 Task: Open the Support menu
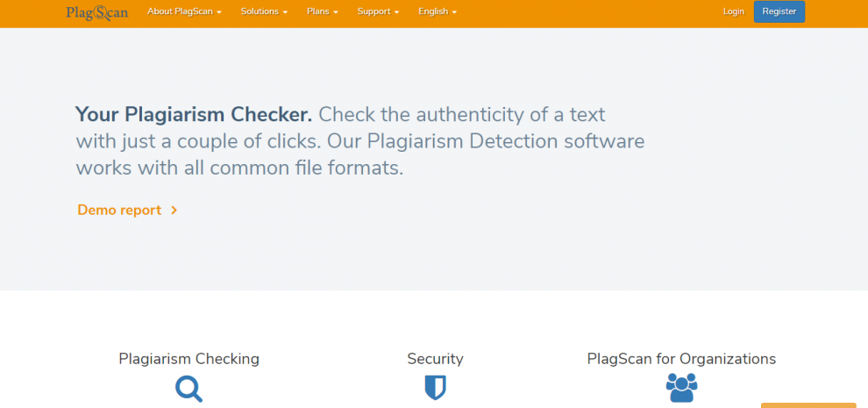click(378, 12)
